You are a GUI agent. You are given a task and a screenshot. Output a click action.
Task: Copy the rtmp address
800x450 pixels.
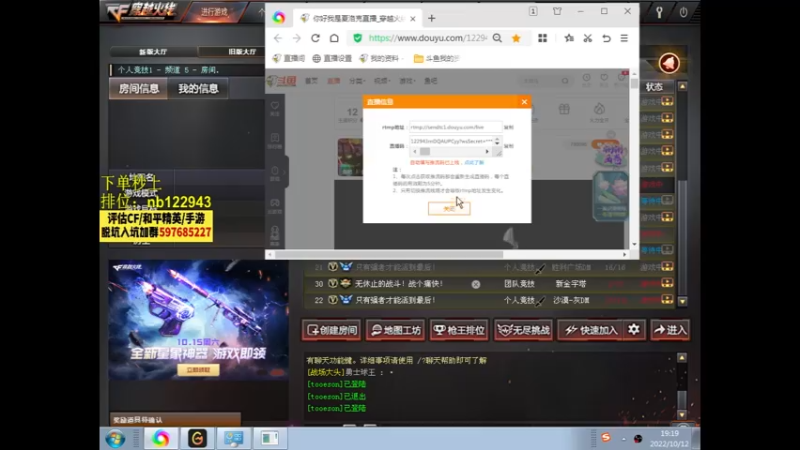pyautogui.click(x=509, y=127)
